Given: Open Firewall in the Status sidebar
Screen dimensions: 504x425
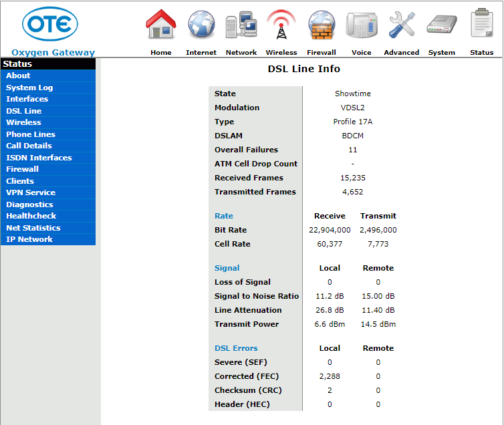Looking at the screenshot, I should tap(48, 169).
